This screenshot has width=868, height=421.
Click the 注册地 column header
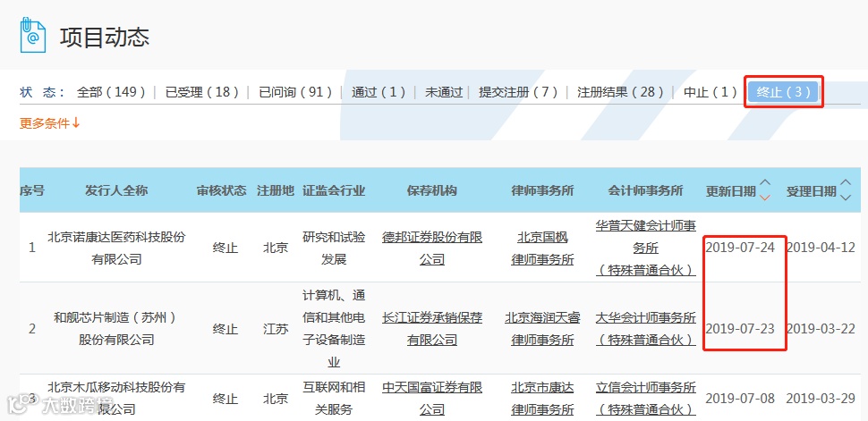coord(276,191)
